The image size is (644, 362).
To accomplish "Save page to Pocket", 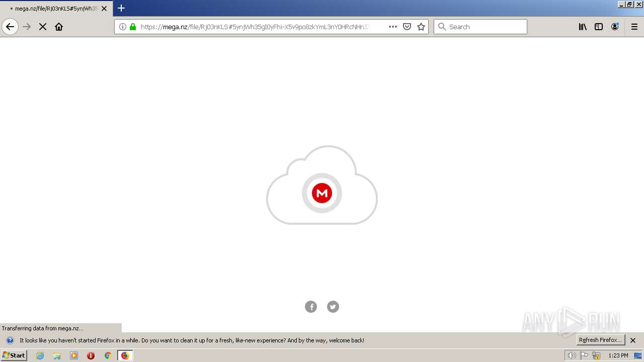I will [407, 27].
